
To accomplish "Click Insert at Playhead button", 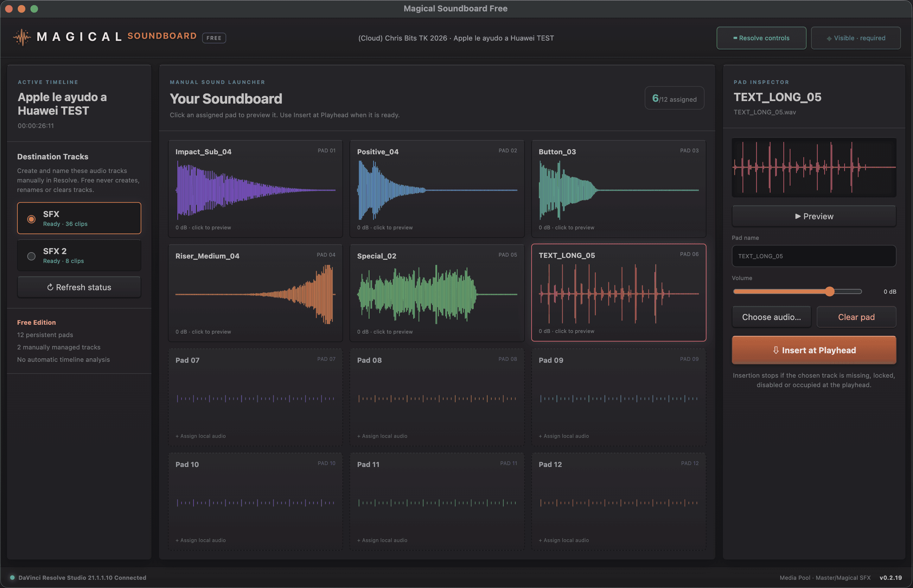I will pyautogui.click(x=814, y=350).
